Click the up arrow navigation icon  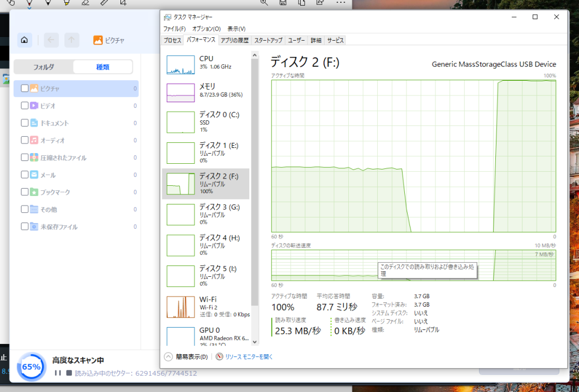point(71,40)
